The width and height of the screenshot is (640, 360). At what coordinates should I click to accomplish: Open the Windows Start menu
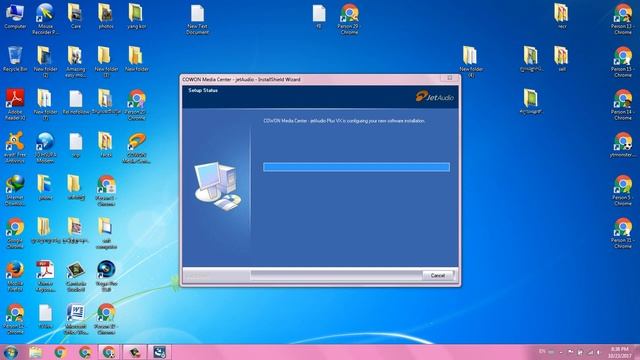click(11, 352)
